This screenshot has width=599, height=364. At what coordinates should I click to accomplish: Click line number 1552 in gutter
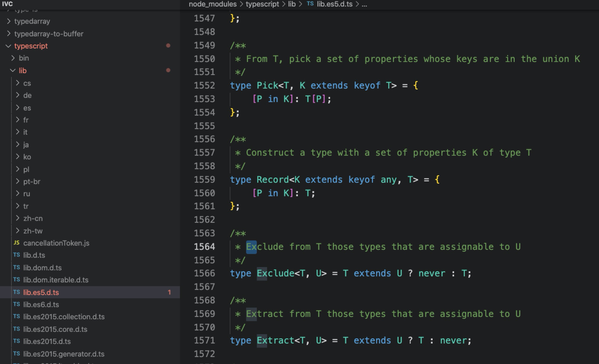pos(204,86)
